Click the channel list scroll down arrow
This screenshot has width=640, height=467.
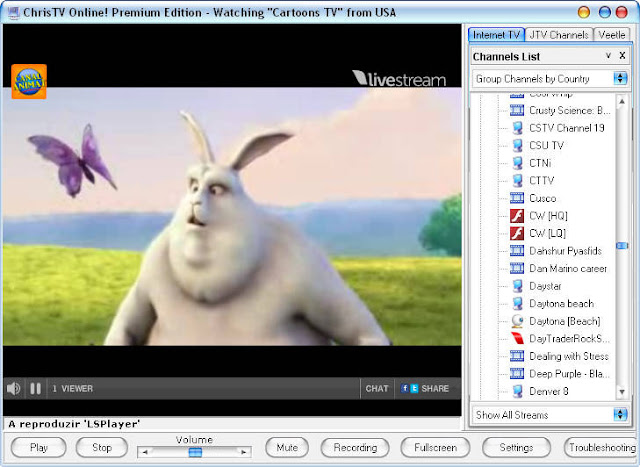click(x=622, y=392)
